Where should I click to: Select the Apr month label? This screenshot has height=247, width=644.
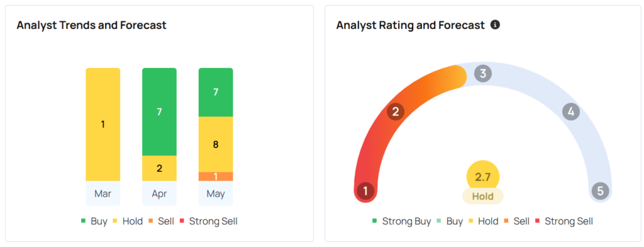[x=159, y=193]
